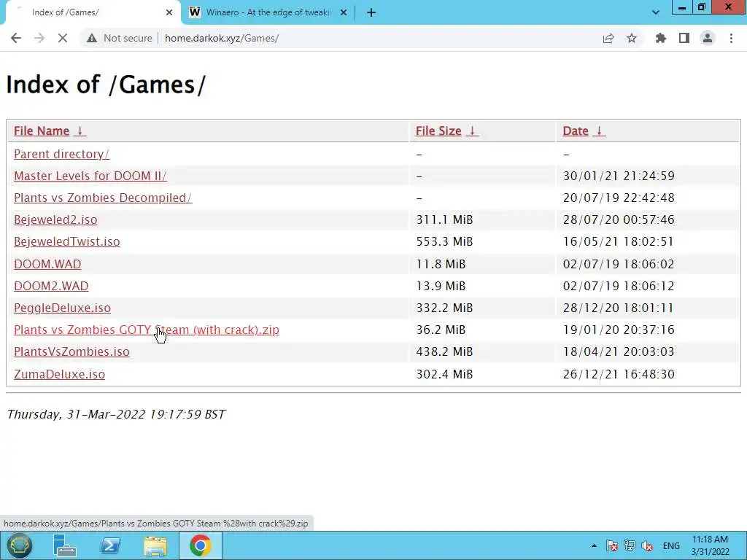Open the Extensions puzzle icon

pos(661,38)
